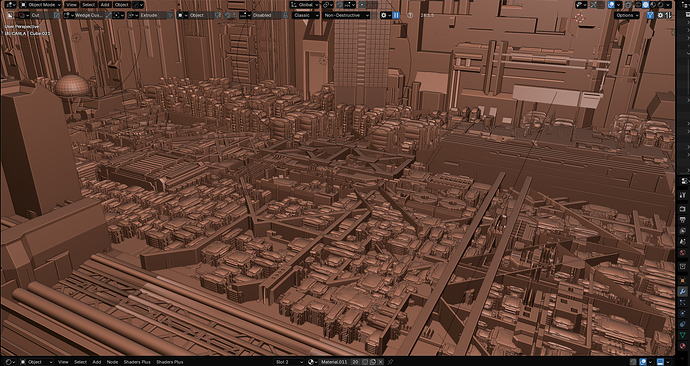Toggle the blue pause button in tool header
This screenshot has width=690, height=366.
click(396, 15)
